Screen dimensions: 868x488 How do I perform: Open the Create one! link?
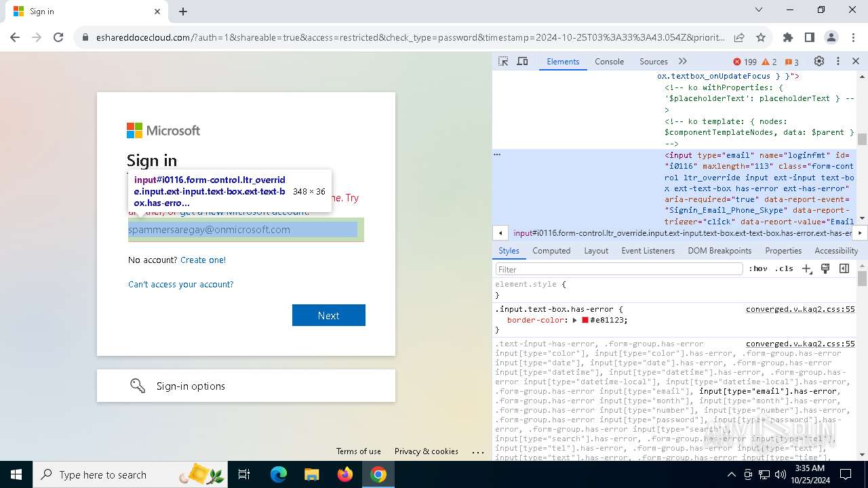pyautogui.click(x=203, y=260)
